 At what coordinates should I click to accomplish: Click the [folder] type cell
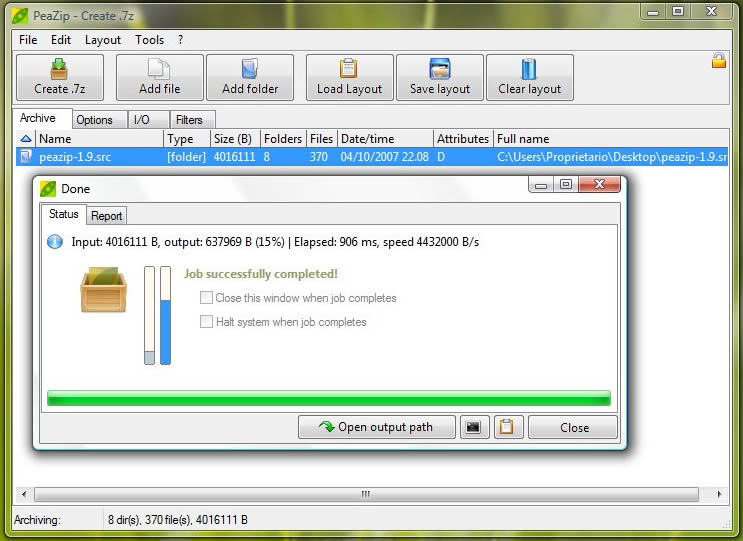click(187, 157)
